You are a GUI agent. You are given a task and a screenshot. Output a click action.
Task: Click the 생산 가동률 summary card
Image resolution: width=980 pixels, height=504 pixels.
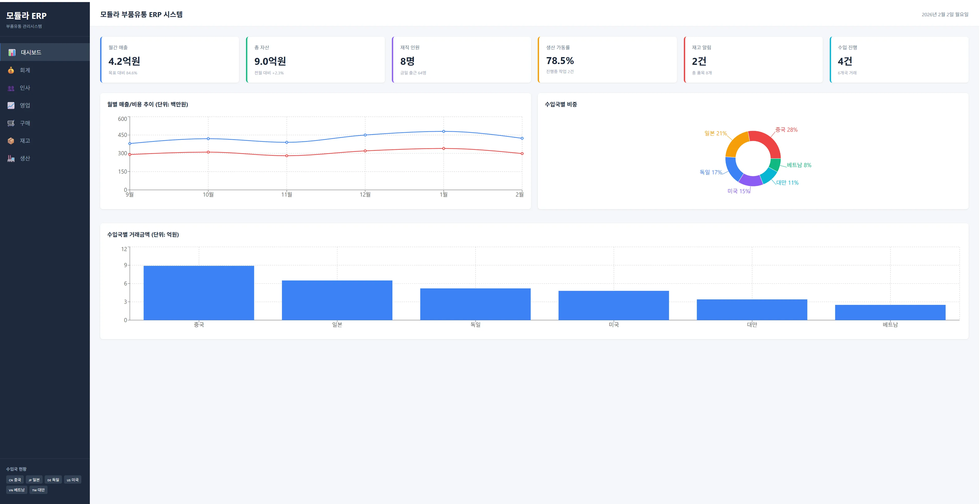coord(607,60)
